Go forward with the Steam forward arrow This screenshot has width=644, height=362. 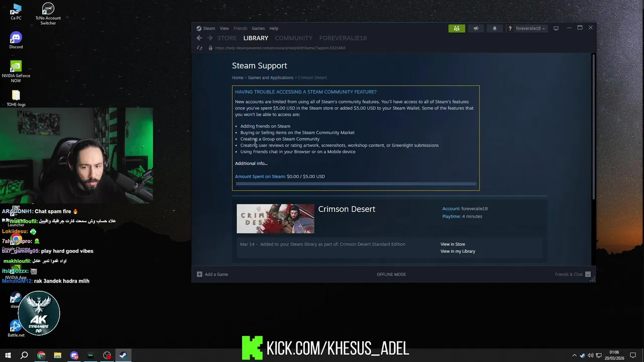pos(210,38)
